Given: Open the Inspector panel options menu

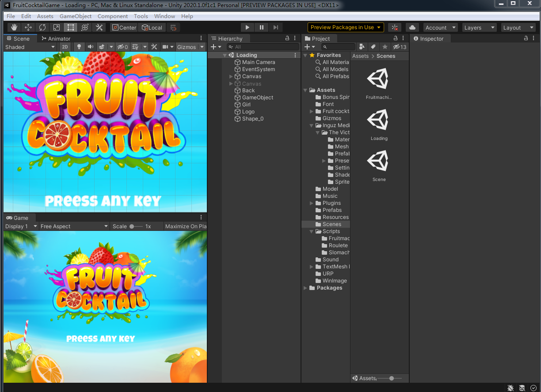Looking at the screenshot, I should [x=534, y=38].
